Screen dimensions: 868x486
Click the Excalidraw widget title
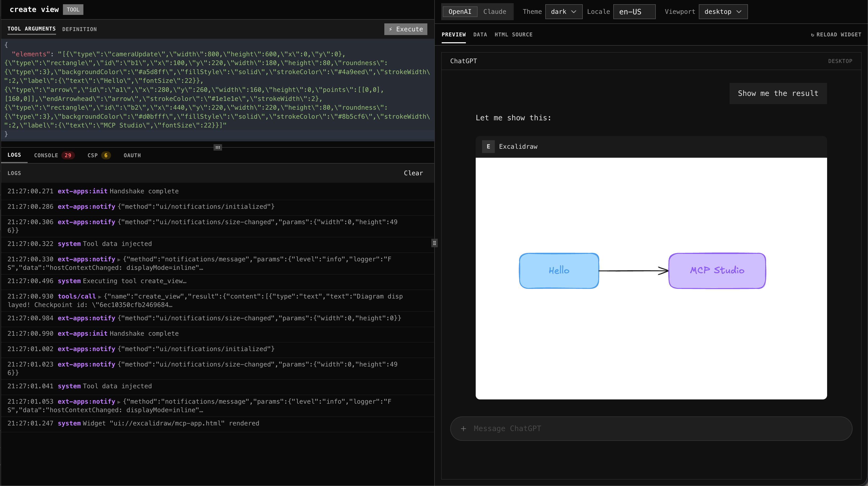coord(518,147)
